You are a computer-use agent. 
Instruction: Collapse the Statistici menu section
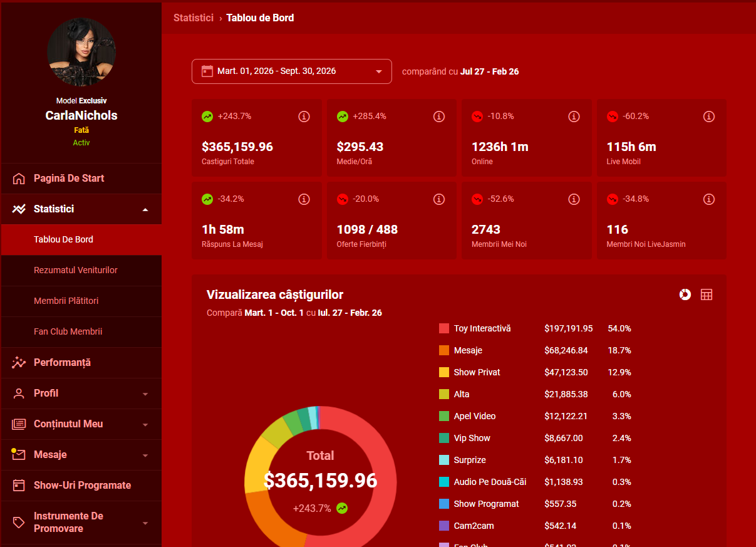coord(145,209)
